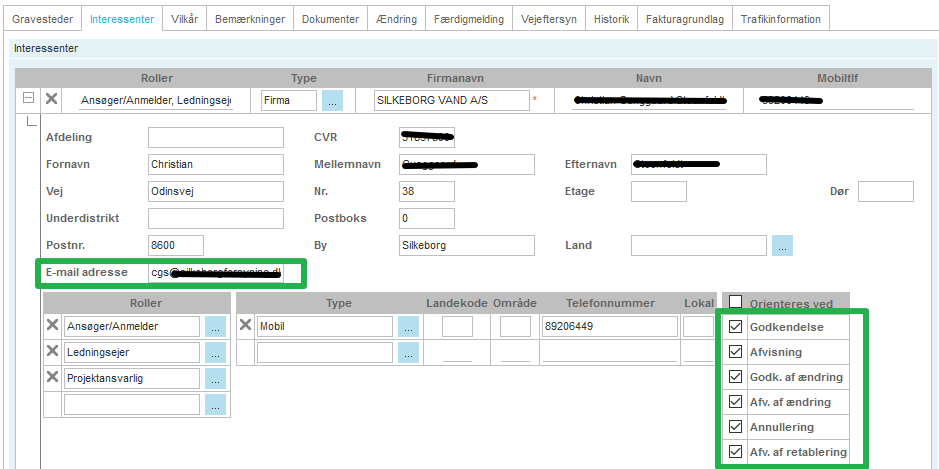Delete the Mobil phone type row
Viewport: 939px width, 469px height.
(247, 326)
